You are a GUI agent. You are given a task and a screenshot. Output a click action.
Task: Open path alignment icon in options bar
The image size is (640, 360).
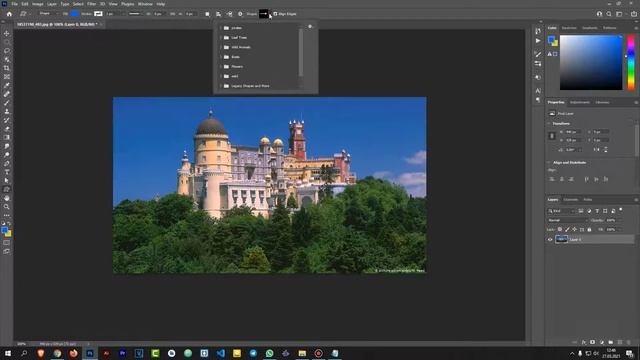(218, 14)
